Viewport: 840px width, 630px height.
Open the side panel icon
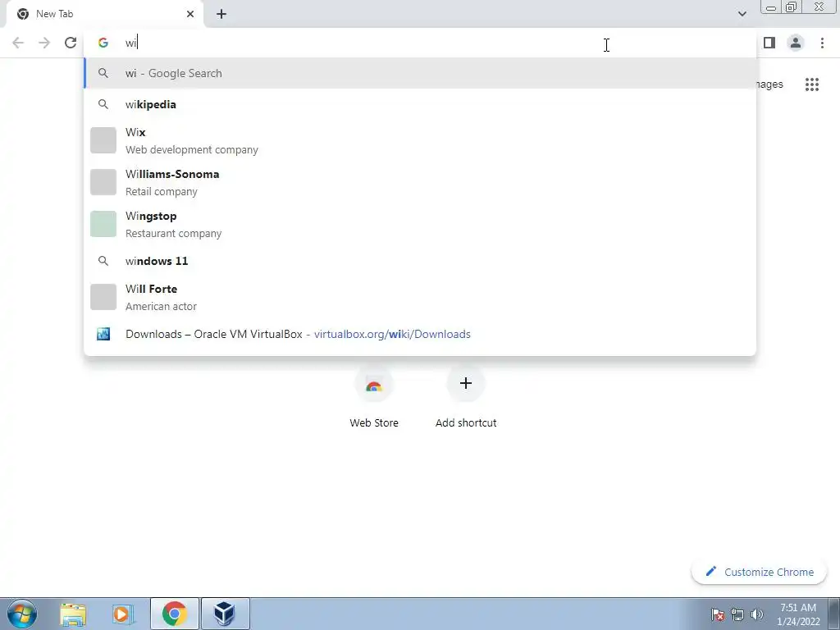coord(769,43)
